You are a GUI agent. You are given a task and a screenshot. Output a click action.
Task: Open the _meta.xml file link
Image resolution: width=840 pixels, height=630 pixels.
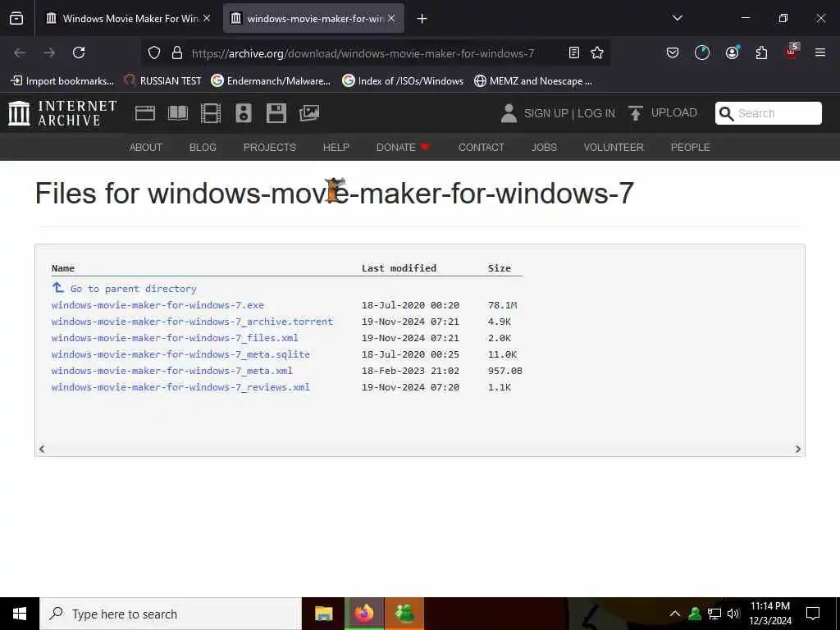(x=172, y=371)
